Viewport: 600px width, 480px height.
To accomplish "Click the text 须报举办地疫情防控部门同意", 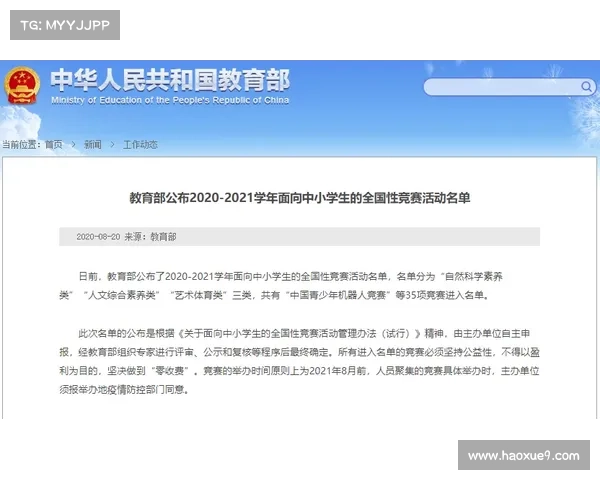I will coord(122,390).
